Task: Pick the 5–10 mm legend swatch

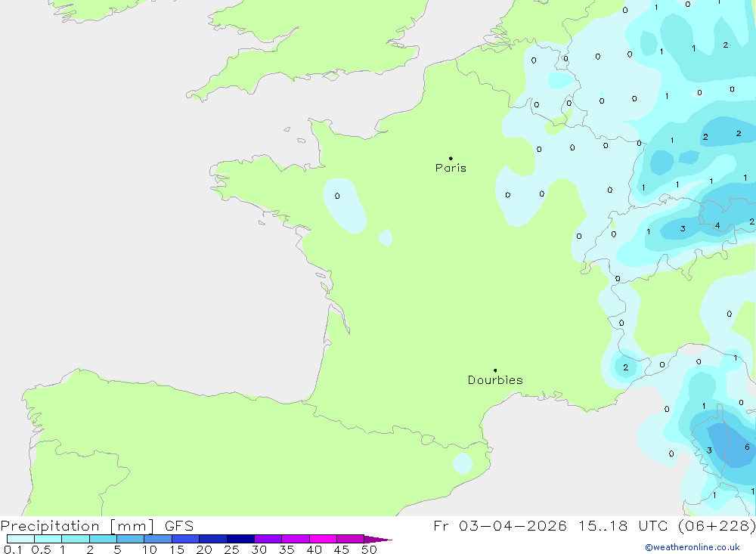Action: (x=130, y=539)
